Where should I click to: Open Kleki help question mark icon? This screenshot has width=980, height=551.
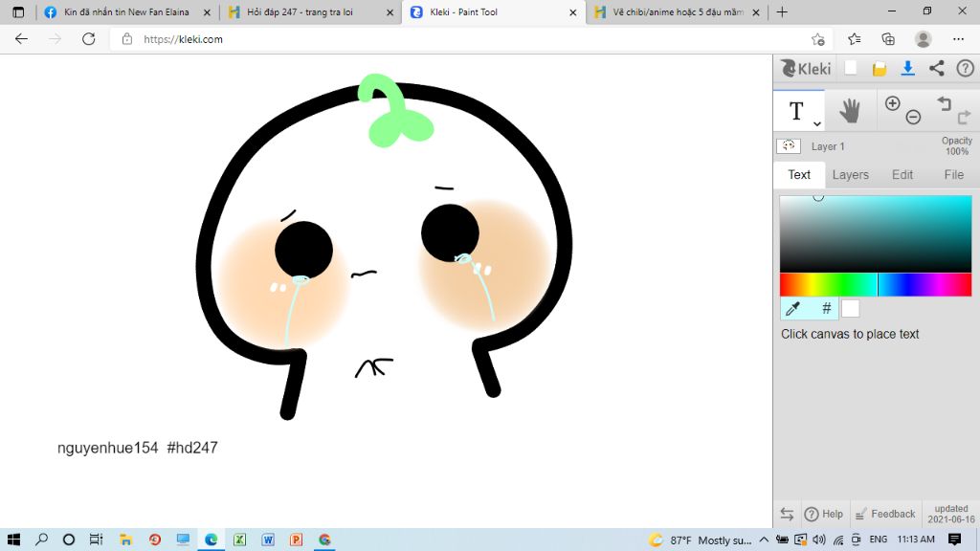click(x=965, y=68)
